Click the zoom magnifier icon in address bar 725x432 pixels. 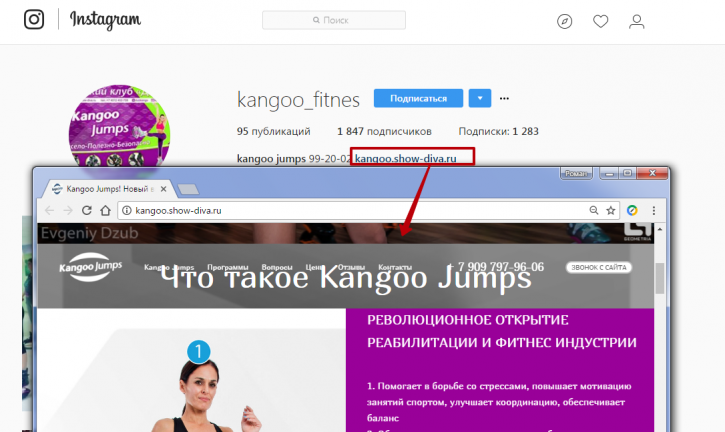(x=594, y=210)
